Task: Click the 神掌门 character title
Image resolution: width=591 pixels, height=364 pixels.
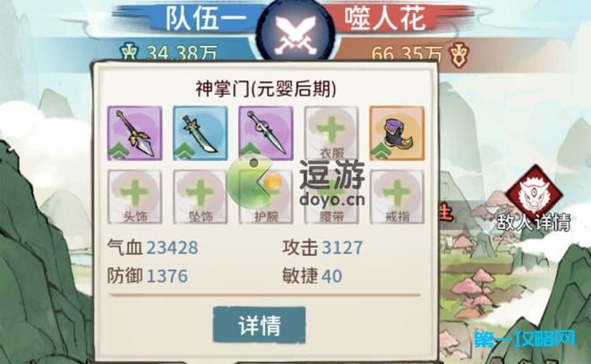Action: pos(266,89)
